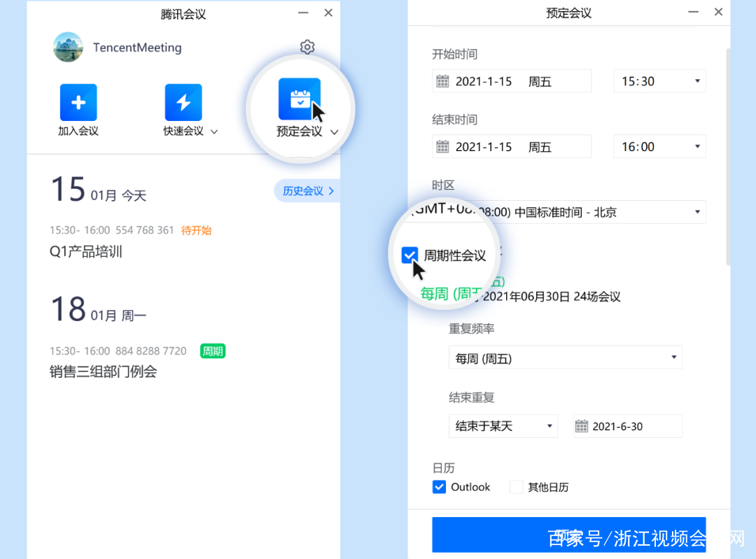Click the repeat end date 2021-6-30 field
The image size is (756, 559).
(627, 426)
